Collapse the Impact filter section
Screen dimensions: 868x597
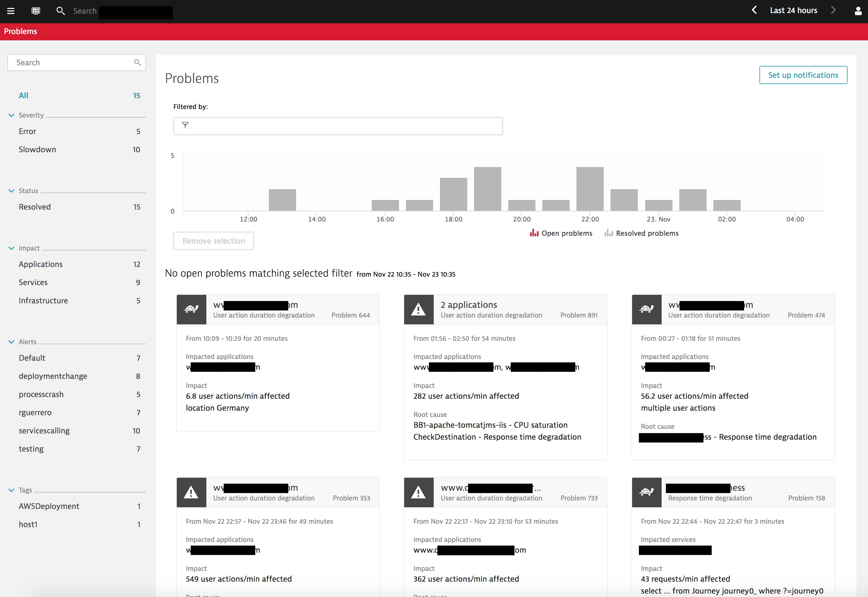(11, 248)
